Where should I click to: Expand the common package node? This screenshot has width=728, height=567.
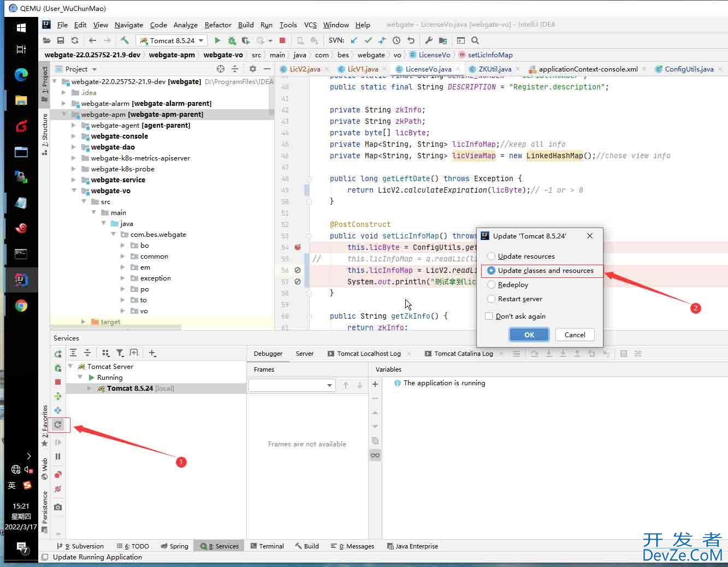click(x=123, y=256)
